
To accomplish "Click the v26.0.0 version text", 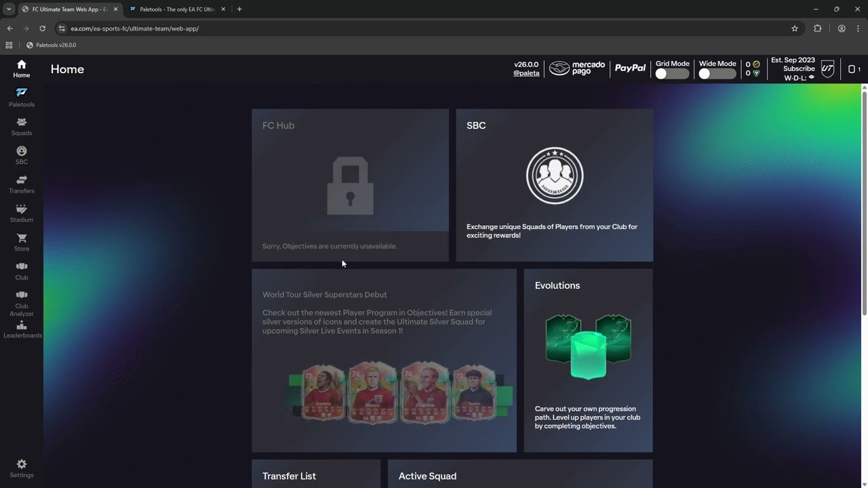I will (526, 64).
